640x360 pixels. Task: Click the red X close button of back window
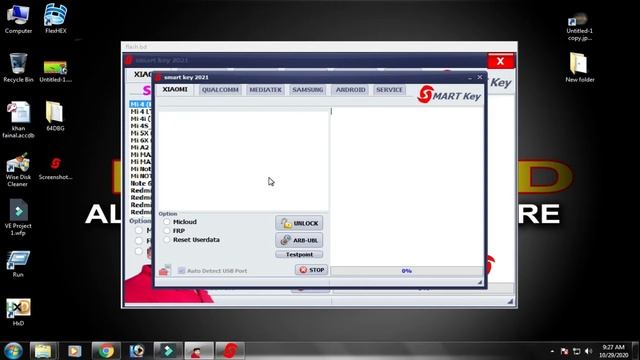coord(500,61)
